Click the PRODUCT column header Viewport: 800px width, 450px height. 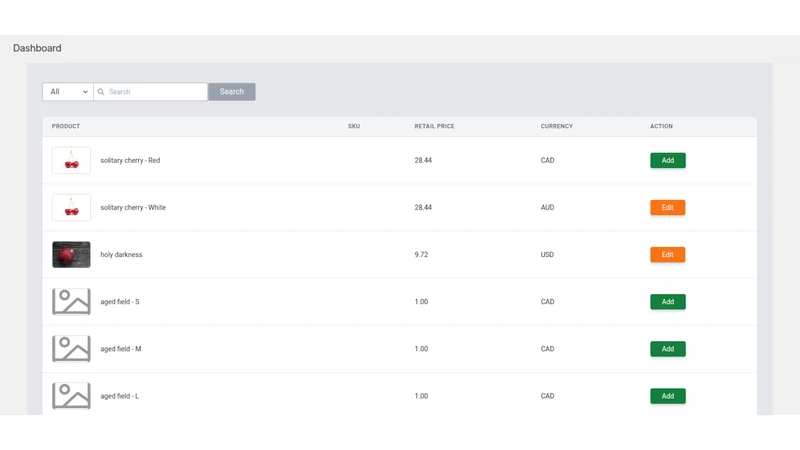[x=66, y=126]
